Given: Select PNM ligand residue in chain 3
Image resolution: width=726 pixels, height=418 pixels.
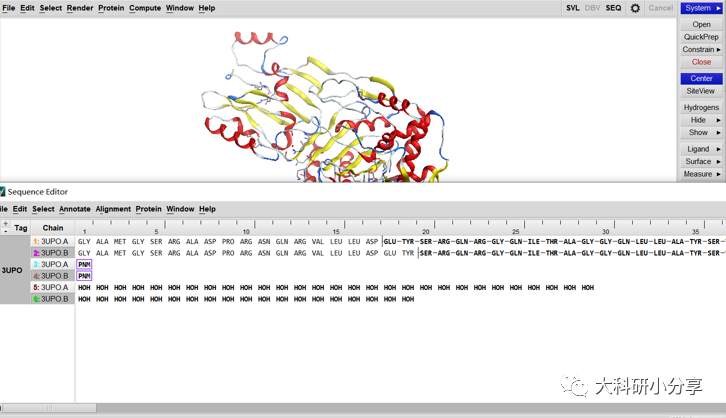Looking at the screenshot, I should click(x=84, y=264).
